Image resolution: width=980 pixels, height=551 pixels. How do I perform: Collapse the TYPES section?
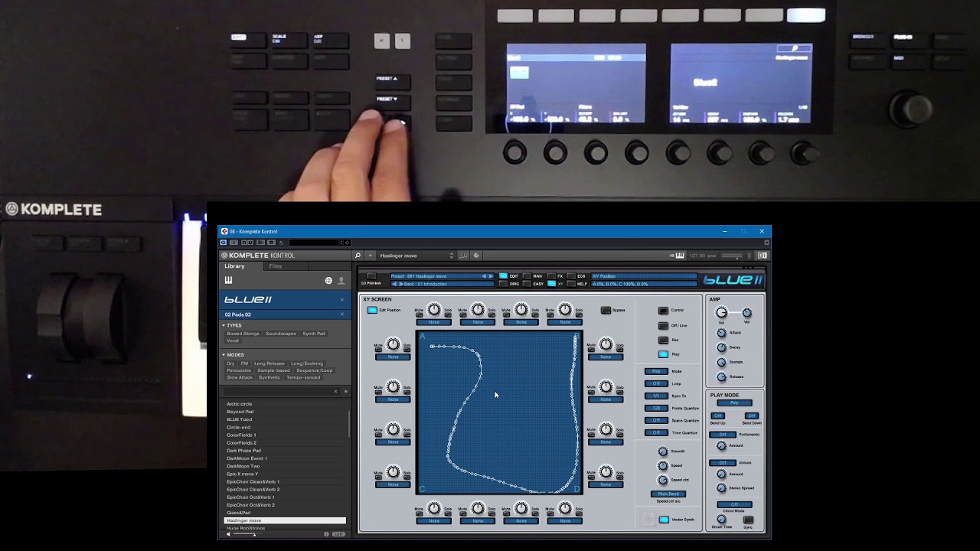[224, 325]
